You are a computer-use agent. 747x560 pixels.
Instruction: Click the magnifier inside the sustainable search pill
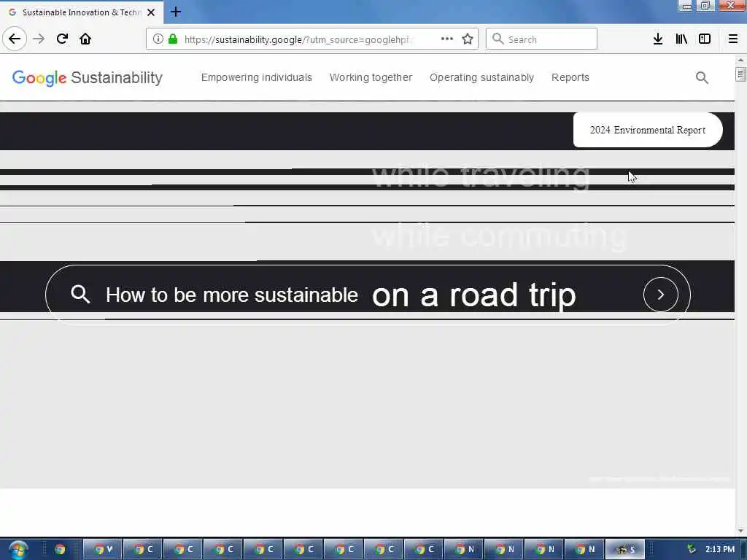[80, 295]
